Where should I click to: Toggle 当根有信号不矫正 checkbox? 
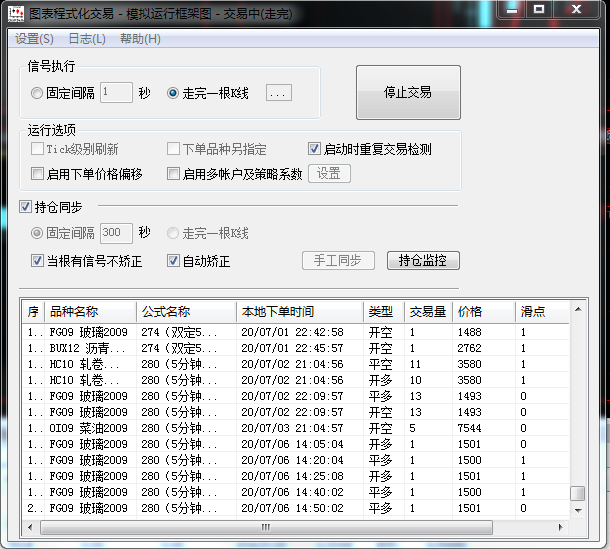(x=38, y=261)
